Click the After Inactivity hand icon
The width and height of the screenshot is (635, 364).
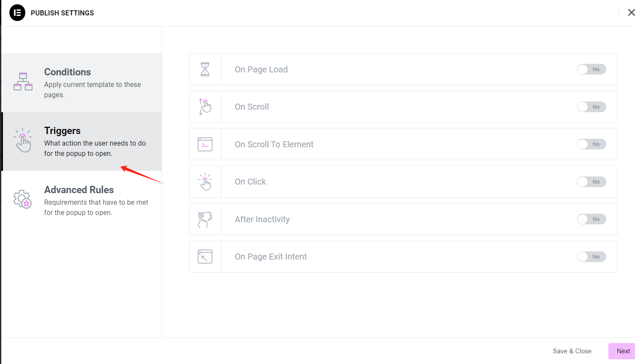205,219
